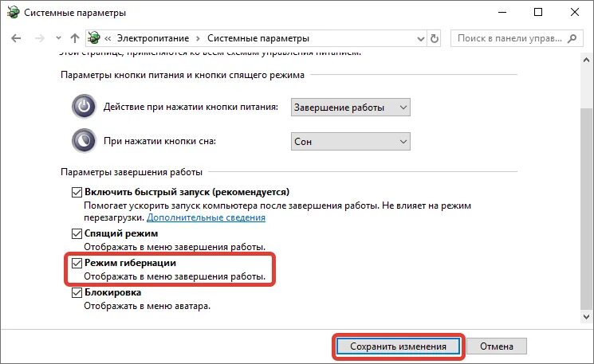
Task: Click the power button icon
Action: (x=84, y=106)
